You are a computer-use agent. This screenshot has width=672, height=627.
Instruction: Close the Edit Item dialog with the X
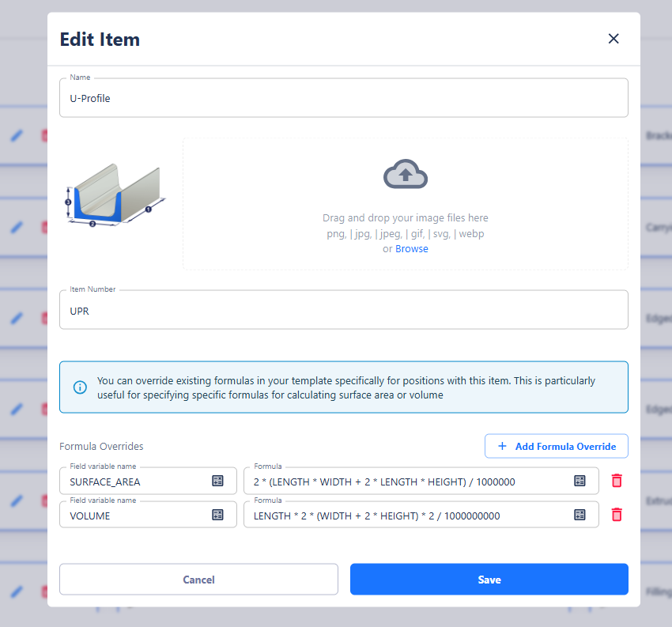(x=613, y=39)
